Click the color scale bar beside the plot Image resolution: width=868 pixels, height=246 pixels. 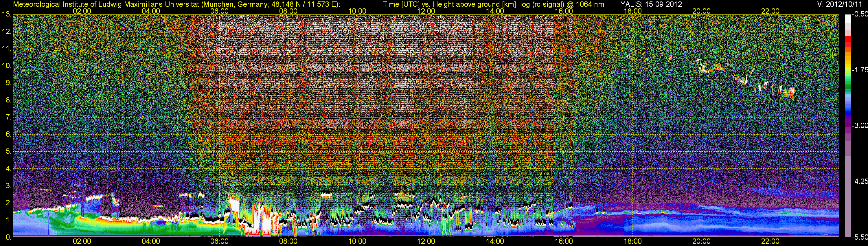tap(847, 126)
